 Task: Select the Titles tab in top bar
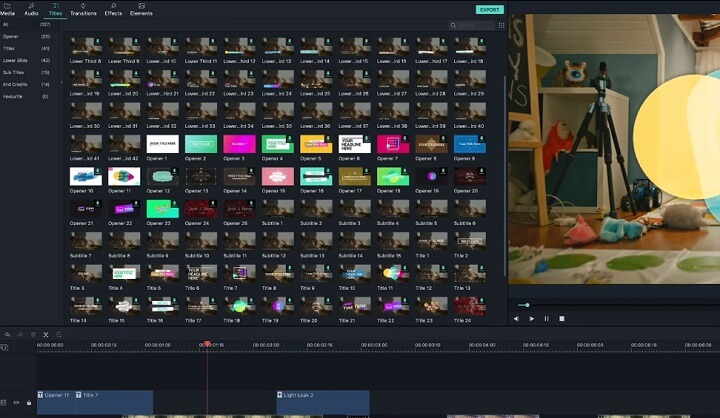55,10
